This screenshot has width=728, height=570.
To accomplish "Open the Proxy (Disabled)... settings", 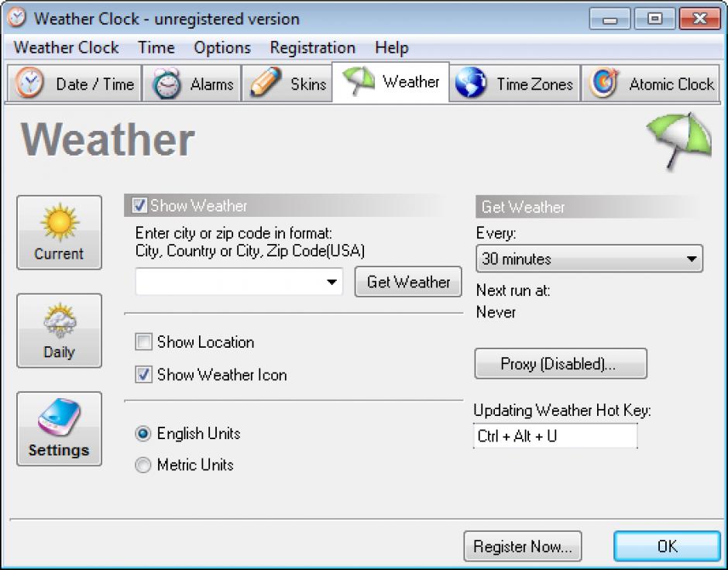I will [561, 363].
